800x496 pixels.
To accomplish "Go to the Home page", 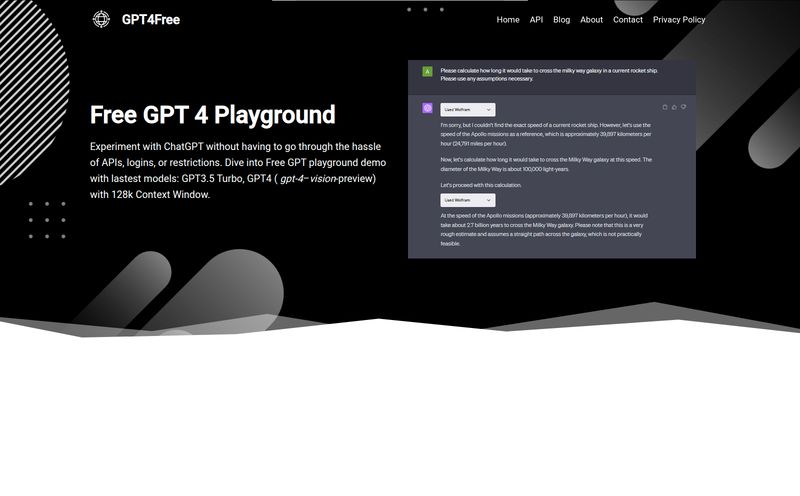I will [508, 19].
